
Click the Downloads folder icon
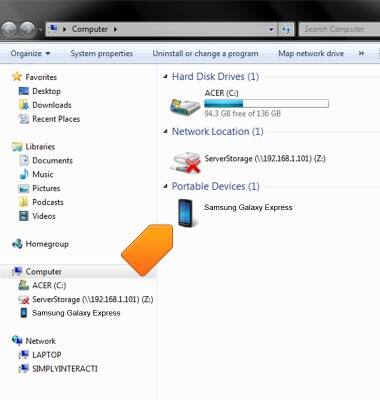[24, 105]
